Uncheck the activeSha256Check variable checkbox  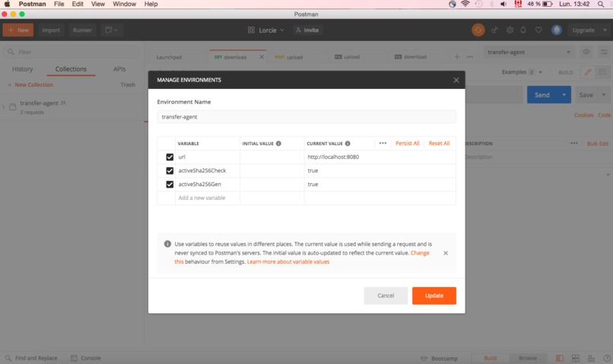click(170, 171)
